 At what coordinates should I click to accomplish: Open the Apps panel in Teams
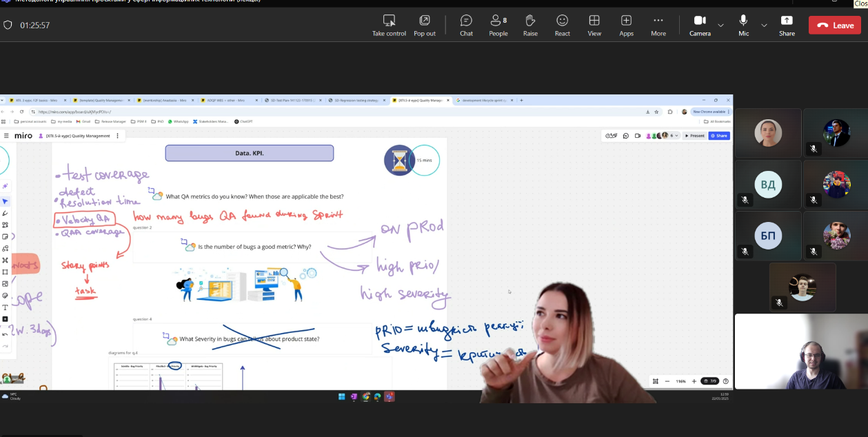[x=626, y=25]
